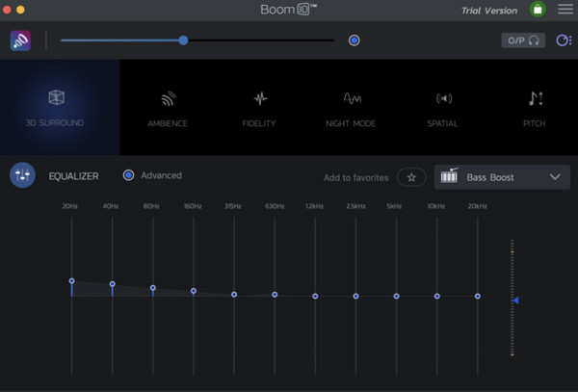
Task: Click the Boom 3D app logo icon
Action: click(x=20, y=40)
